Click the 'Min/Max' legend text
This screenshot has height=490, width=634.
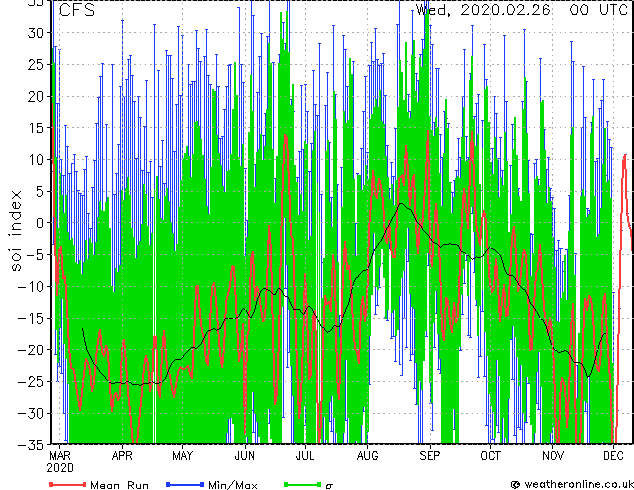tap(233, 485)
